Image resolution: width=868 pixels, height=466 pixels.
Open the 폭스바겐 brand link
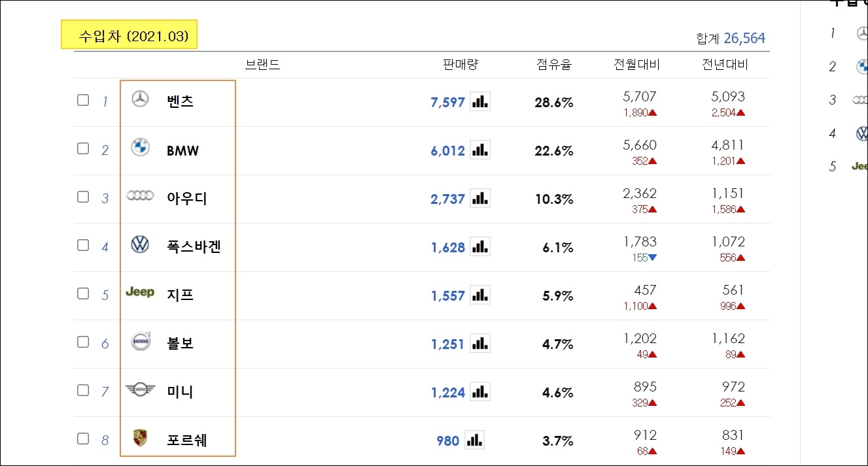[x=194, y=246]
